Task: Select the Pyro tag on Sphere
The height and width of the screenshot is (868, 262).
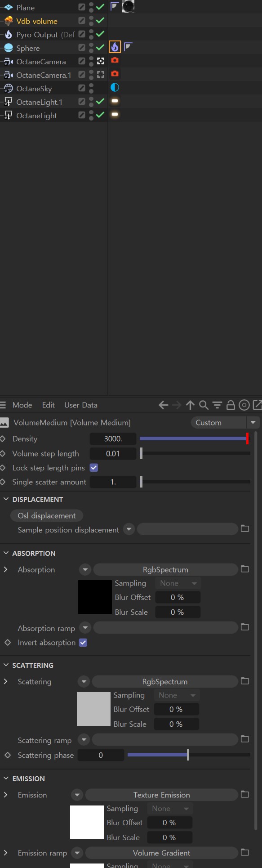Action: [x=115, y=47]
